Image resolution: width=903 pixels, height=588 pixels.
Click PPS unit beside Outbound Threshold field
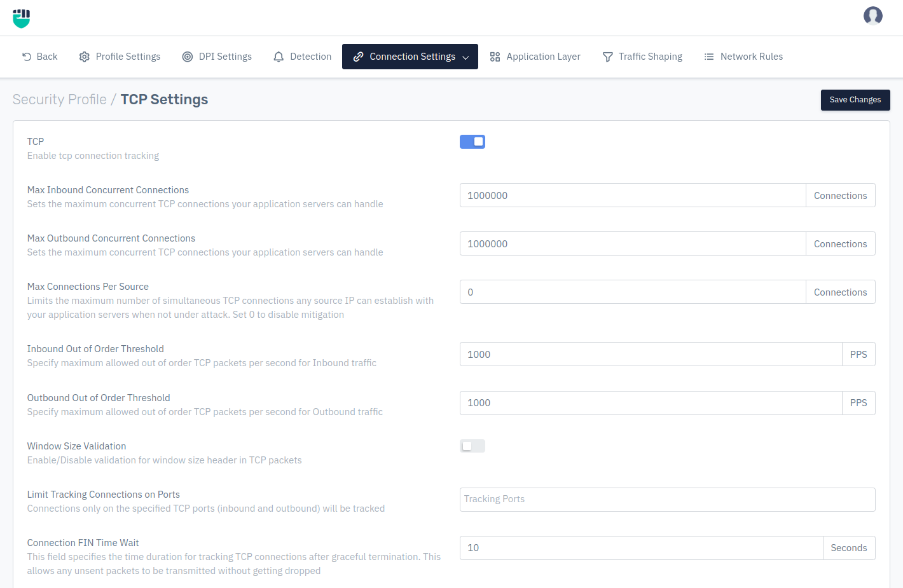pyautogui.click(x=858, y=403)
